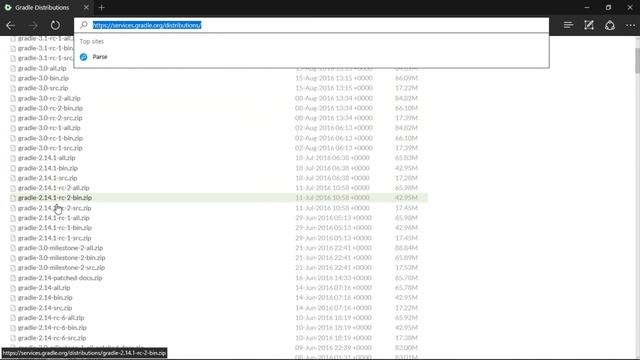Click the search icon in address bar
The height and width of the screenshot is (360, 640).
pos(84,25)
